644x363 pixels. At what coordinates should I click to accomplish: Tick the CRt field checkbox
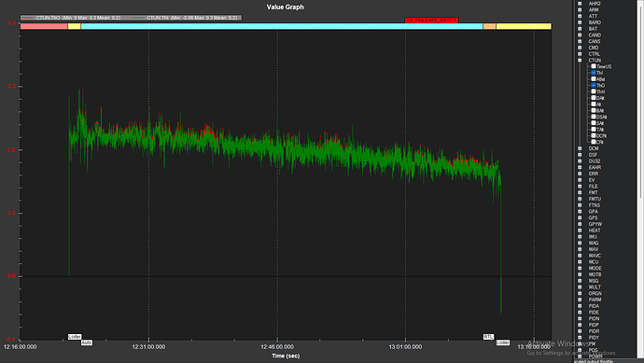(594, 142)
